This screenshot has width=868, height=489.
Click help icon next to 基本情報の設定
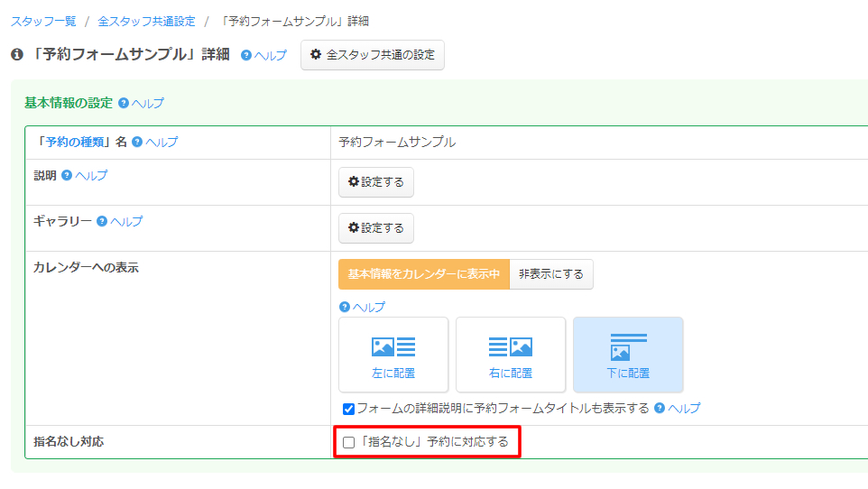[x=124, y=103]
